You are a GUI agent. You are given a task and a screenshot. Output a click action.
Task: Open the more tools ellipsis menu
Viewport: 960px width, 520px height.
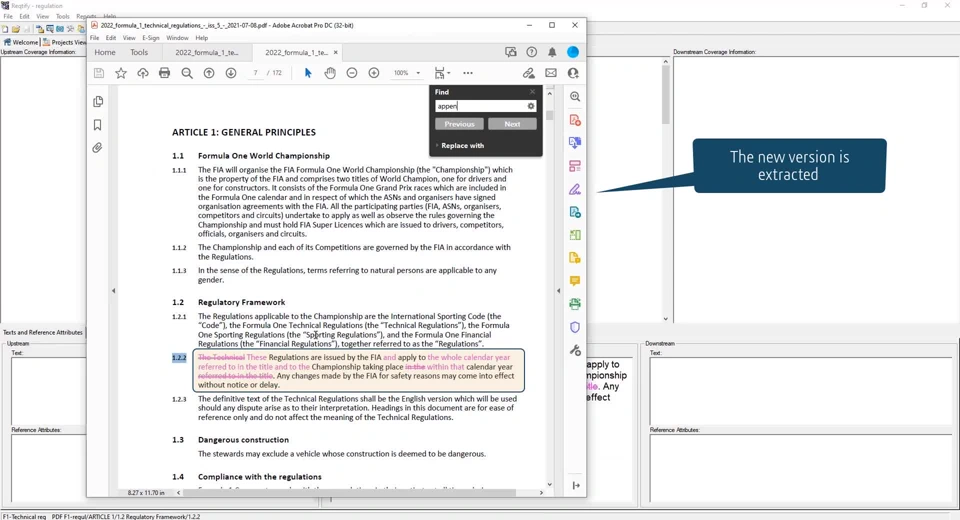coord(468,73)
